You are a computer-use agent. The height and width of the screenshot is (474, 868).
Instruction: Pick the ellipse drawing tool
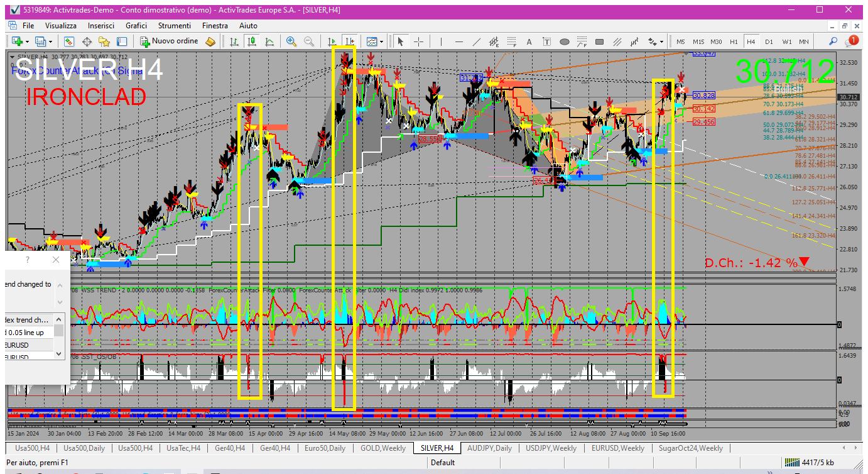coord(565,41)
